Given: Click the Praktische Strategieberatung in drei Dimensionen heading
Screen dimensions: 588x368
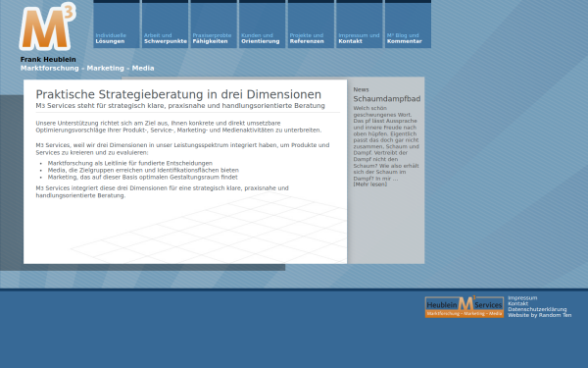Looking at the screenshot, I should (x=178, y=94).
